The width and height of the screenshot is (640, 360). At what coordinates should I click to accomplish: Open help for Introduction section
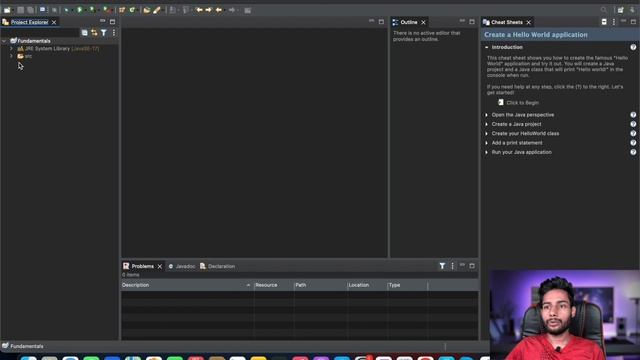[x=633, y=47]
